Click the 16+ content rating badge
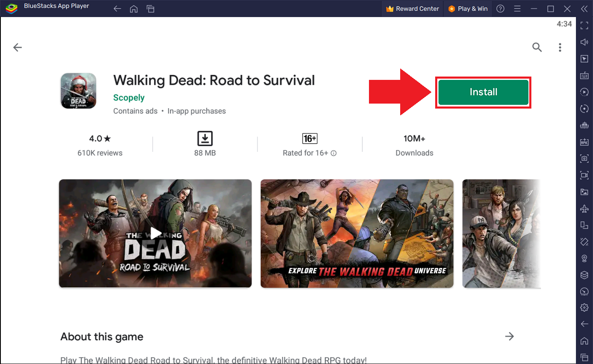This screenshot has height=364, width=593. 310,139
